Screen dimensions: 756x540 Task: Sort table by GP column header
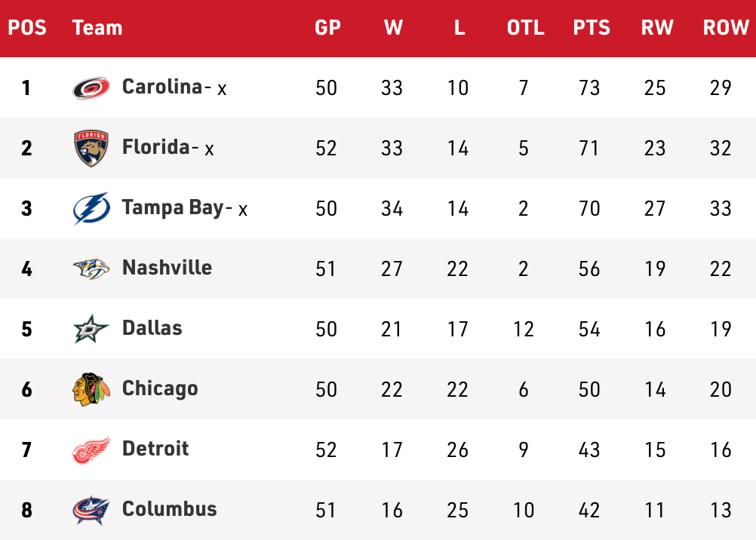[x=327, y=28]
